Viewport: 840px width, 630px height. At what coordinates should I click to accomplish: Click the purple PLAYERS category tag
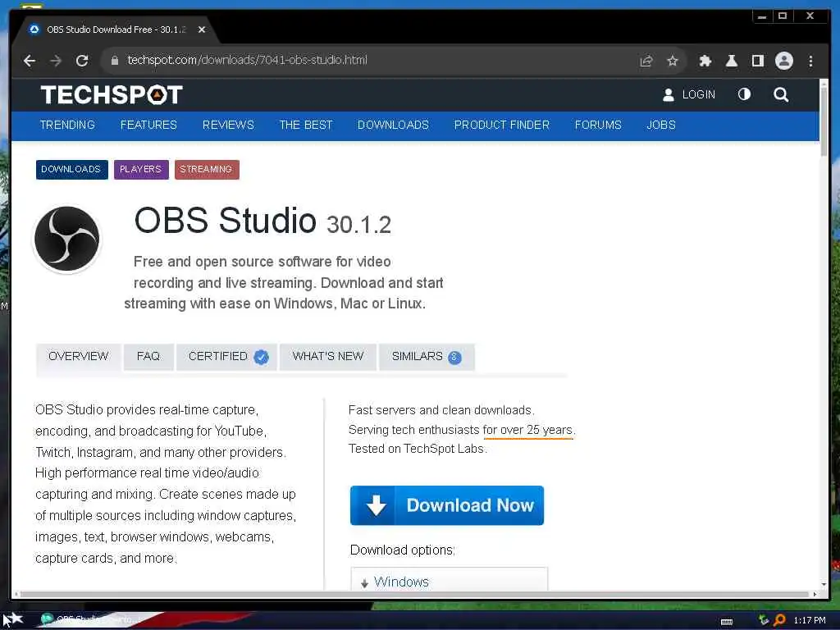[141, 169]
